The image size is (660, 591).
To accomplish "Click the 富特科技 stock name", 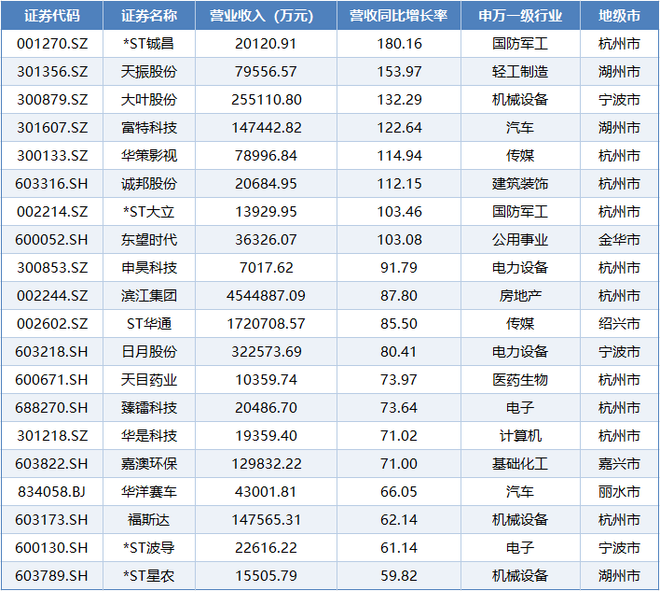I will tap(148, 128).
